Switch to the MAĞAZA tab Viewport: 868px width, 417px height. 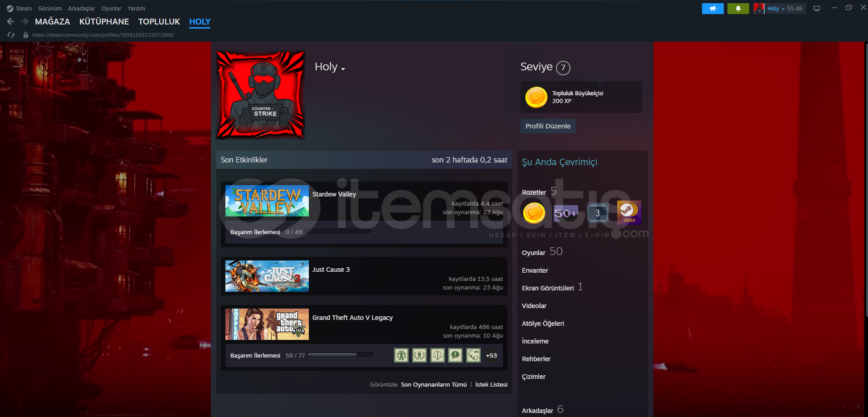(53, 21)
